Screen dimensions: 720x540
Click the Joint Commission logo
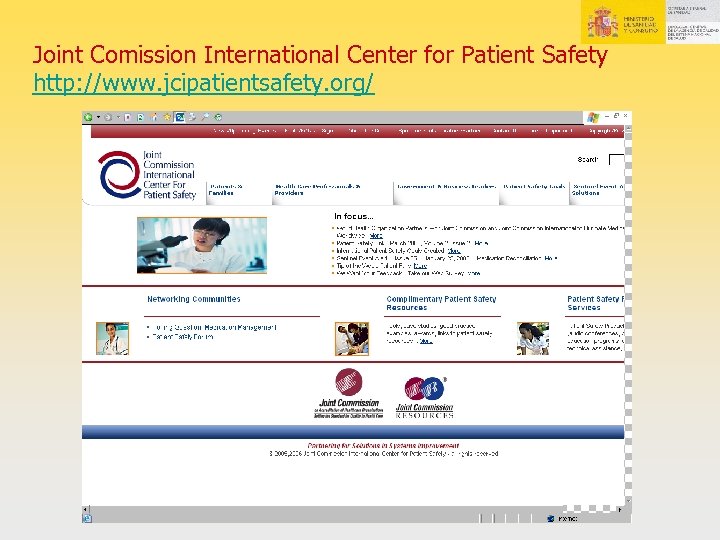(x=349, y=393)
